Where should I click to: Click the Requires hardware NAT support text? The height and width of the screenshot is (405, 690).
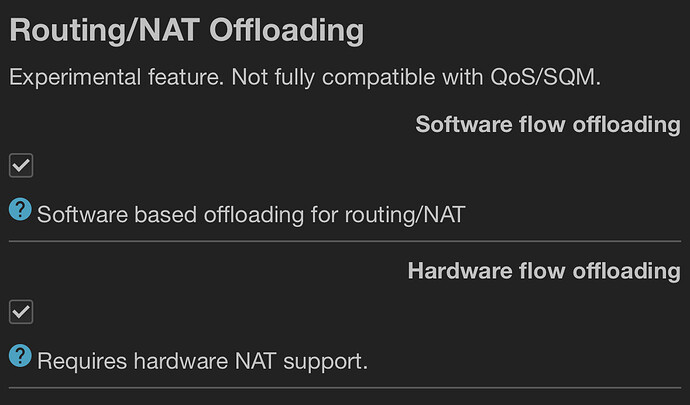202,360
